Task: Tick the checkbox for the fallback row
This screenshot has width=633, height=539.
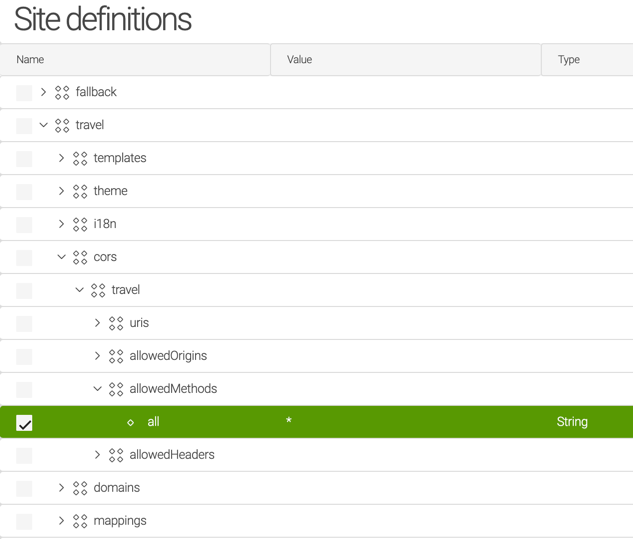Action: [24, 93]
